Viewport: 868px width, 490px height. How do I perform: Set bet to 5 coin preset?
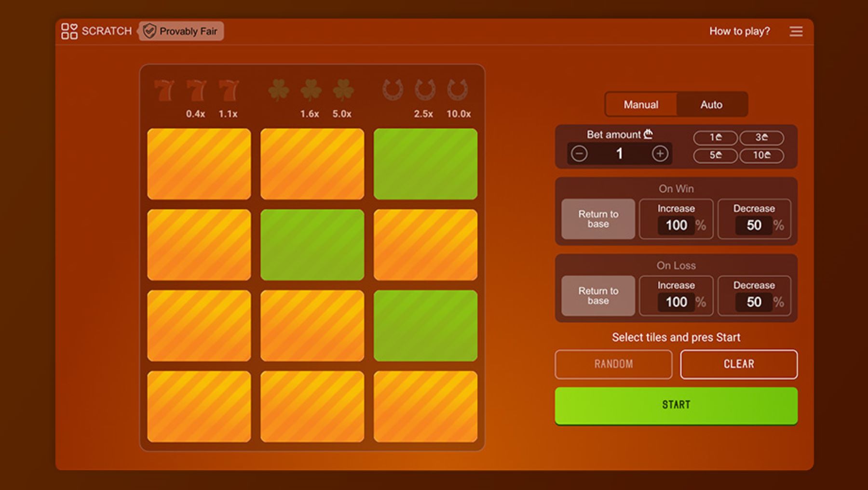715,155
